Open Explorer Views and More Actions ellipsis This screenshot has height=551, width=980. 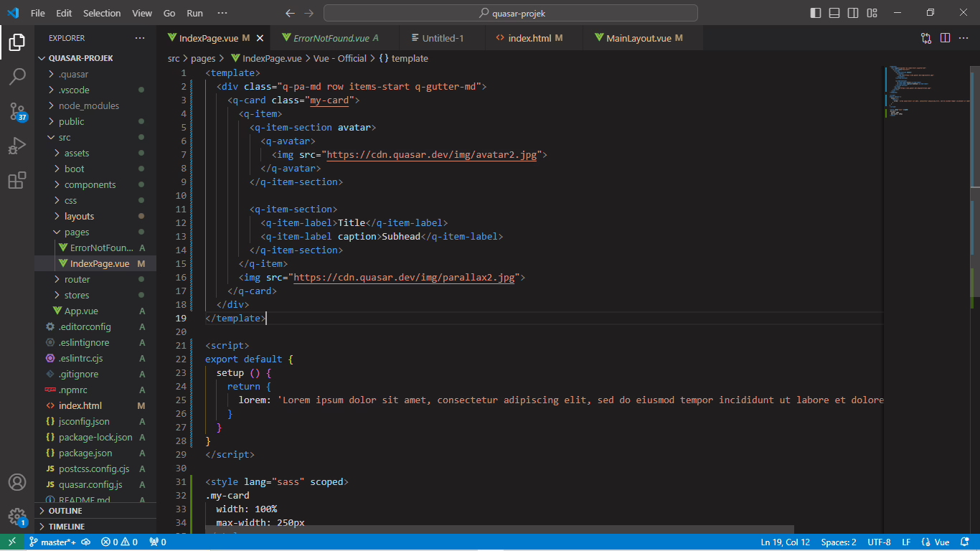[140, 38]
